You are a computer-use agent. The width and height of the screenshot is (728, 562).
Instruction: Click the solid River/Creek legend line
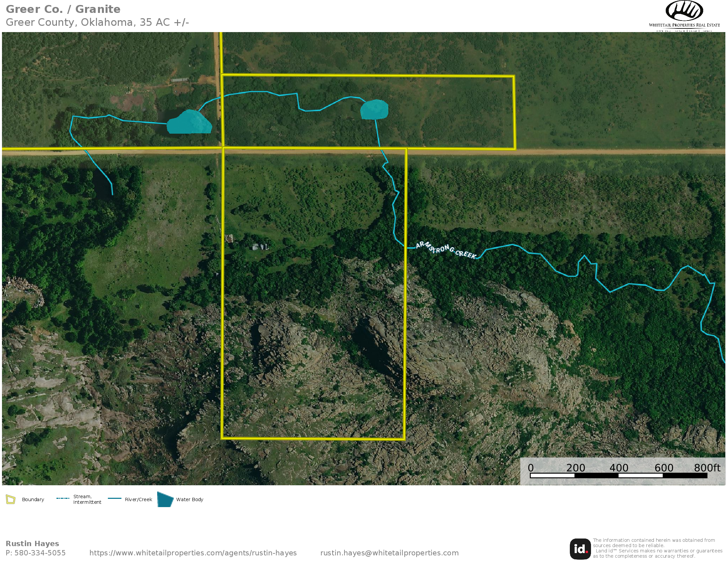[114, 498]
